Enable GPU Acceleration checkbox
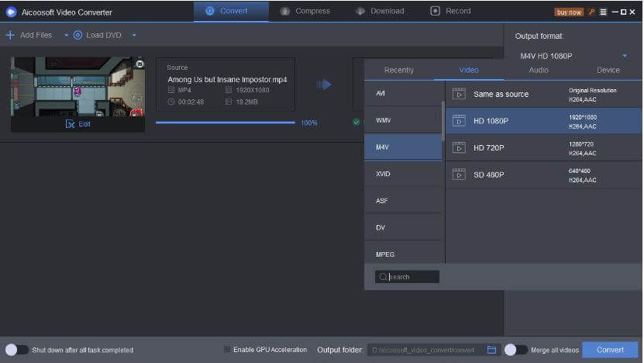Image resolution: width=644 pixels, height=363 pixels. coord(227,350)
